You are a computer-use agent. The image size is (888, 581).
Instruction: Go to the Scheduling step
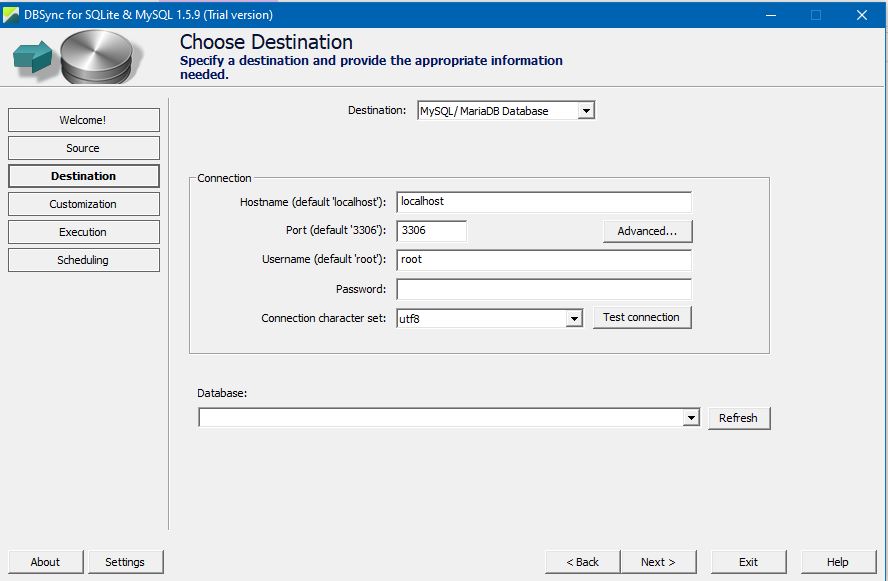(83, 259)
